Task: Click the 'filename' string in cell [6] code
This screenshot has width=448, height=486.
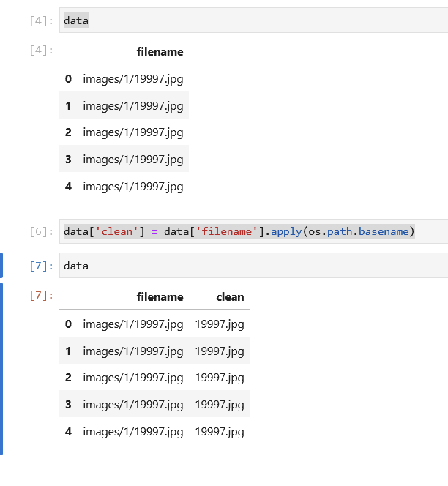Action: (x=226, y=231)
